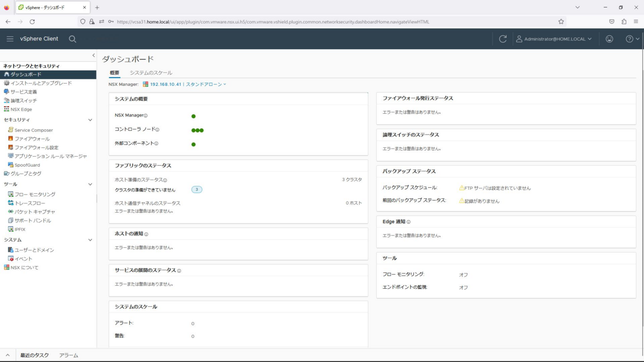Click the ホスト準備のステータス info icon
Screen dimensions: 644x362
[x=165, y=180]
